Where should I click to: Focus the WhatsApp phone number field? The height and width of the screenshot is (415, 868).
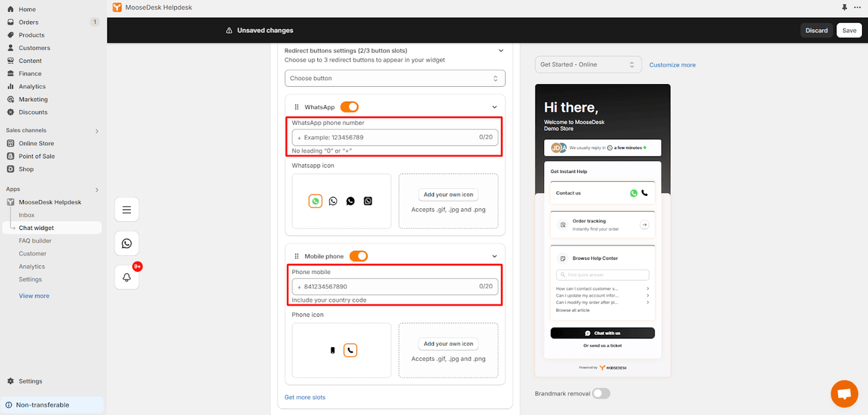(395, 137)
